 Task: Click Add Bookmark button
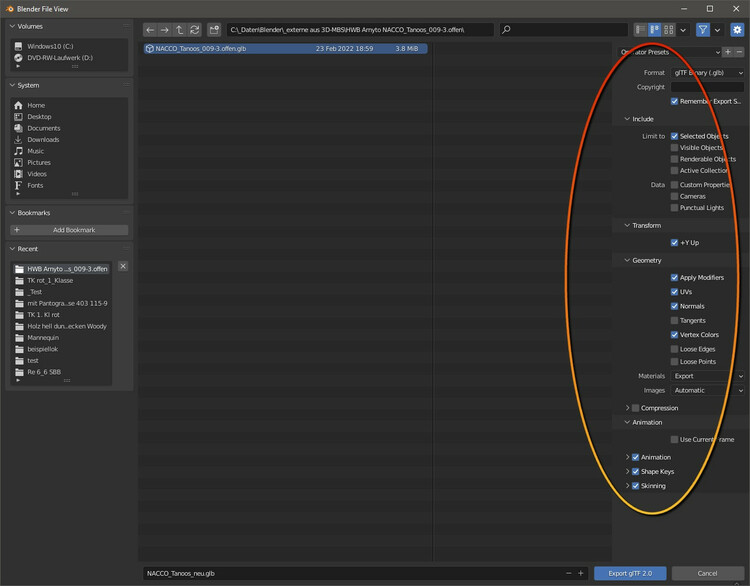point(69,230)
